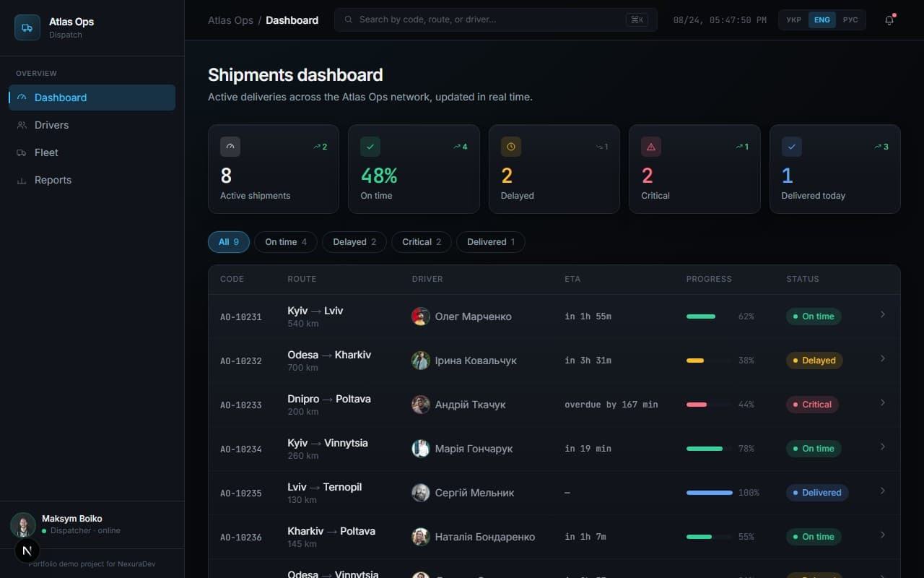Image resolution: width=924 pixels, height=578 pixels.
Task: Click the Dnipro → Poltava route
Action: [329, 399]
